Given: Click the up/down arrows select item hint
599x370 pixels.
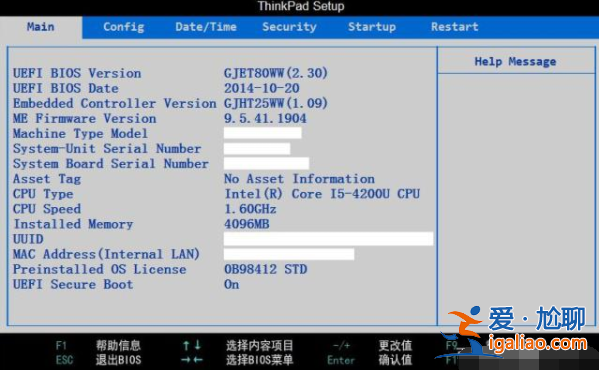Looking at the screenshot, I should click(x=192, y=346).
